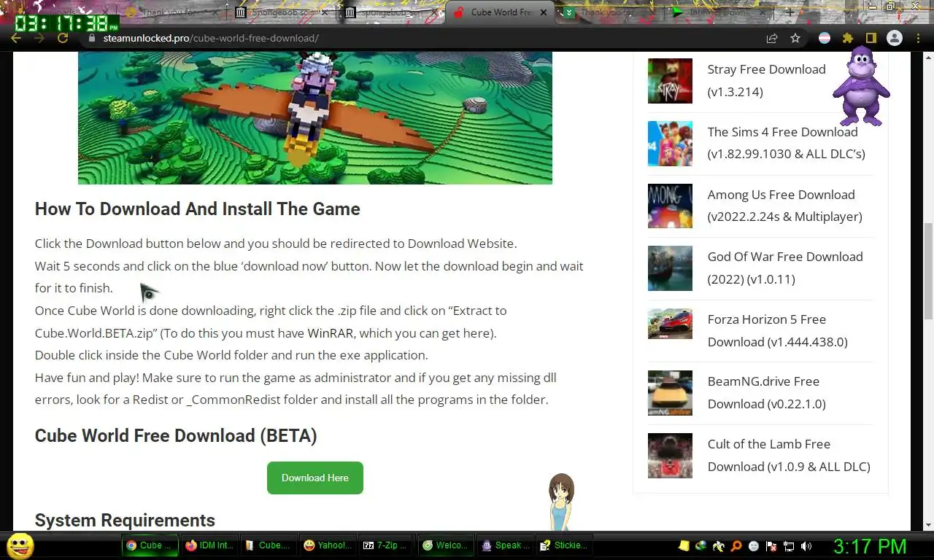Viewport: 934px width, 560px height.
Task: Open the browser side panel icon
Action: [871, 38]
